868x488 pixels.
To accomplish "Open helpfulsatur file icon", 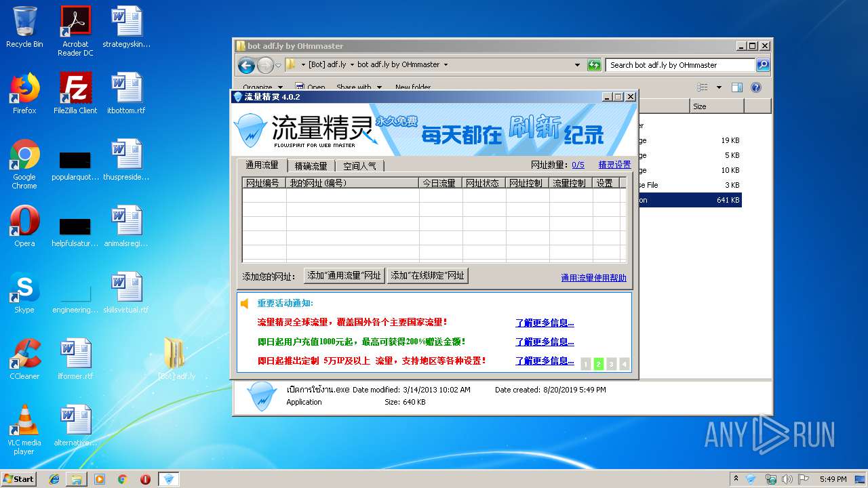I will (x=75, y=230).
